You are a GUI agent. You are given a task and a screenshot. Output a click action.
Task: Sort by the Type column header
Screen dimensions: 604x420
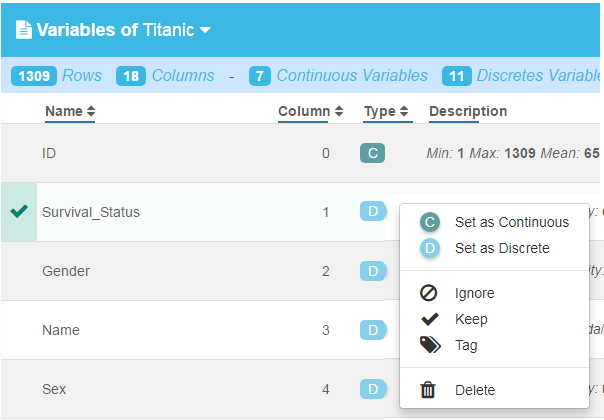pyautogui.click(x=386, y=111)
